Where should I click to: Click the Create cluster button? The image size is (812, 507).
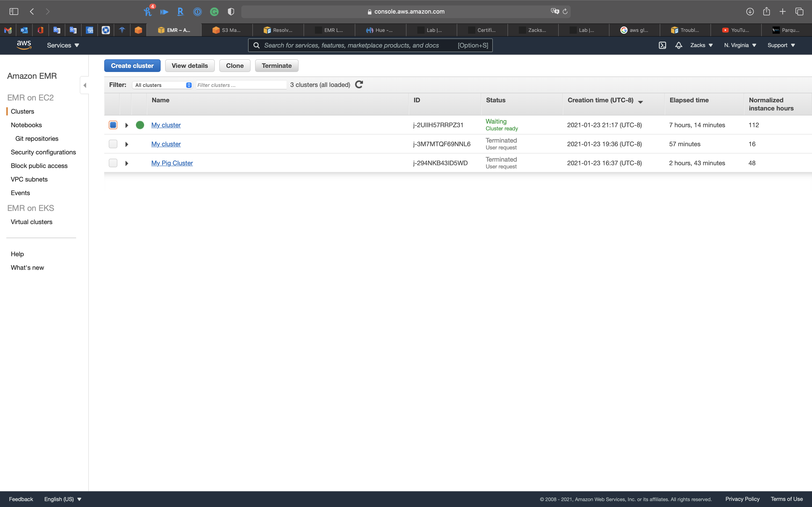[132, 66]
